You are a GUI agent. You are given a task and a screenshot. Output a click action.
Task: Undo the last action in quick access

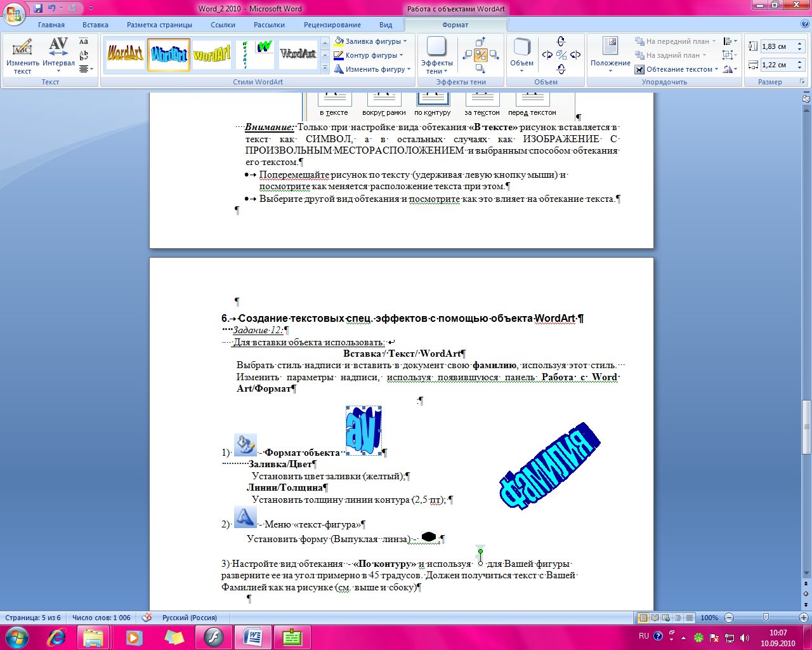pyautogui.click(x=52, y=8)
